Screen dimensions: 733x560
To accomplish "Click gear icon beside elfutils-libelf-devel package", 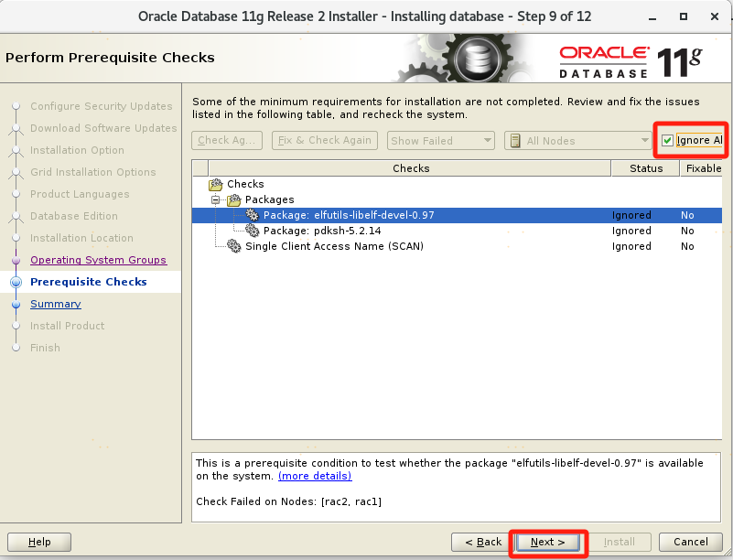I will coord(252,215).
